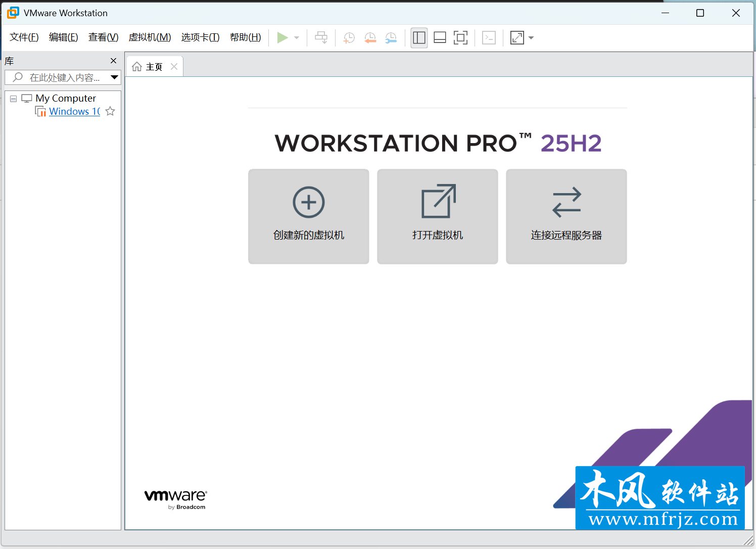Click the revert to snapshot icon

(x=370, y=38)
